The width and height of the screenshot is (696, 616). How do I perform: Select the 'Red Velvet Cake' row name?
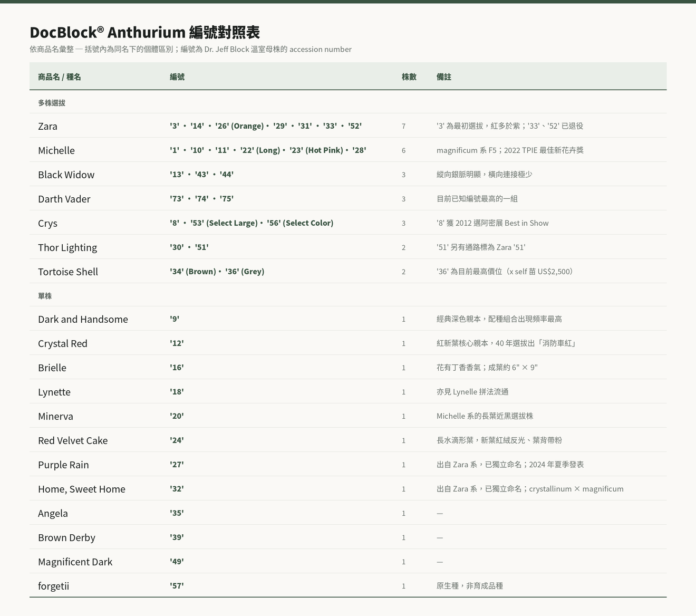pos(73,440)
